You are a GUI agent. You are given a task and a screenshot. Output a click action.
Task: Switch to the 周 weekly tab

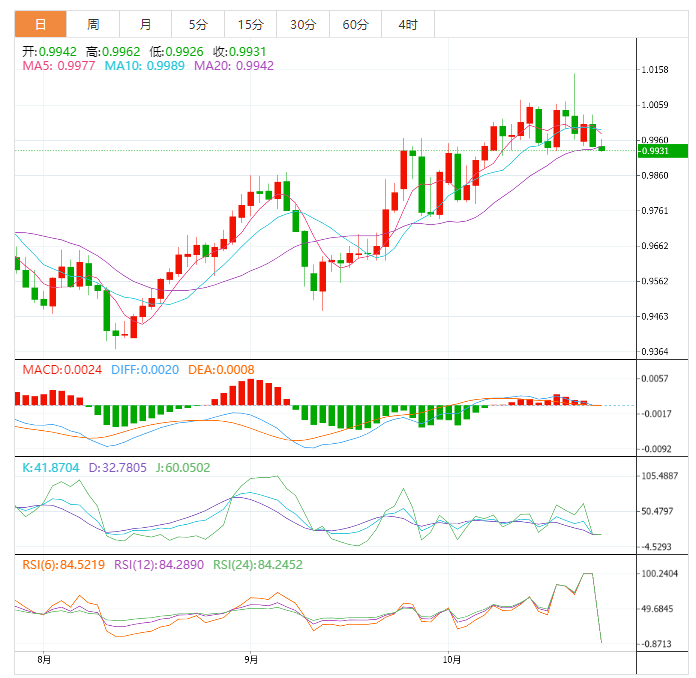[93, 24]
